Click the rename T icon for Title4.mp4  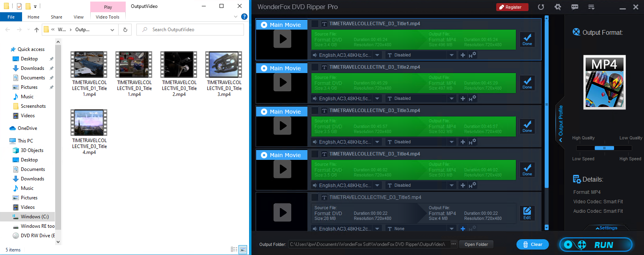coord(324,154)
